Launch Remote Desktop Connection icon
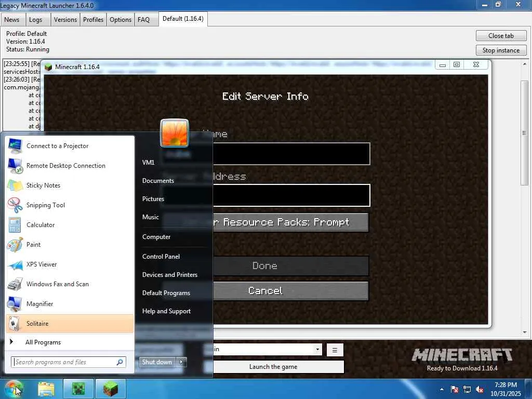The height and width of the screenshot is (399, 532). click(15, 166)
